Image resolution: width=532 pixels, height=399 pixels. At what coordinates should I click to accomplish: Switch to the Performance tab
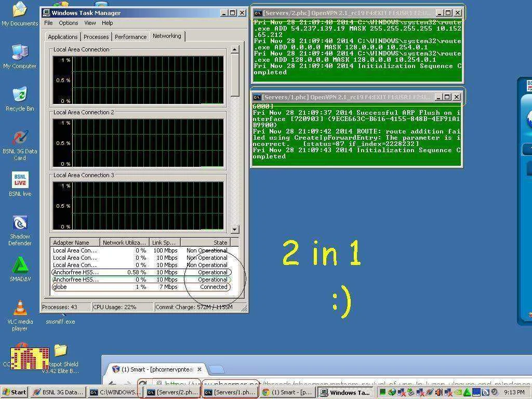(x=130, y=37)
